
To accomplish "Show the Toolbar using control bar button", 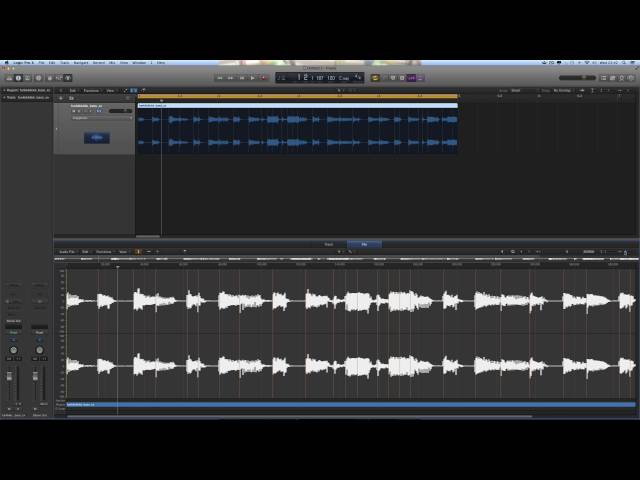I will [x=28, y=78].
